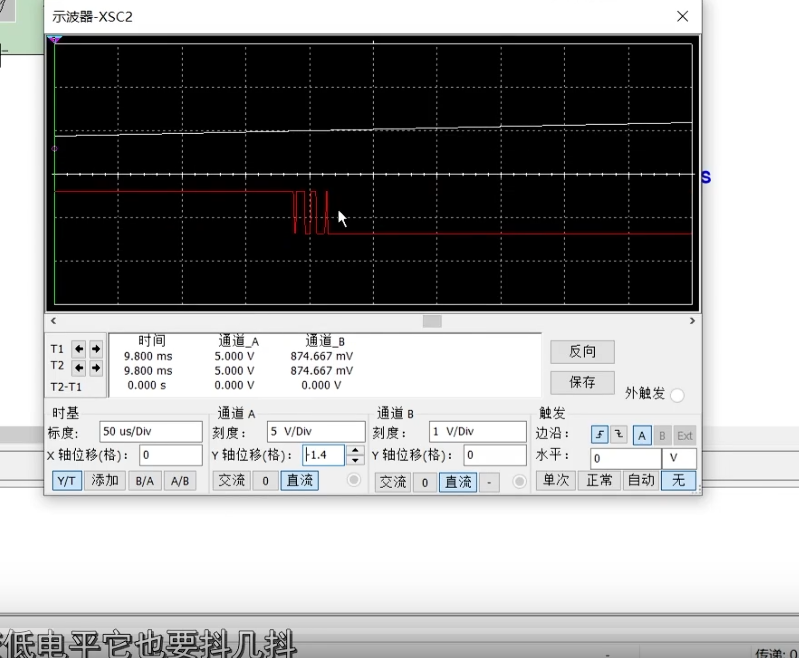Screen dimensions: 799x658
Task: Click the timebase 50 us/Div field
Action: (151, 432)
